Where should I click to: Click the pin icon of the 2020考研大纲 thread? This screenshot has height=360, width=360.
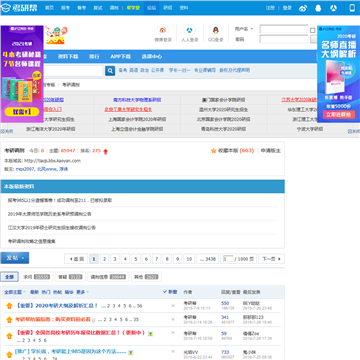point(9,305)
